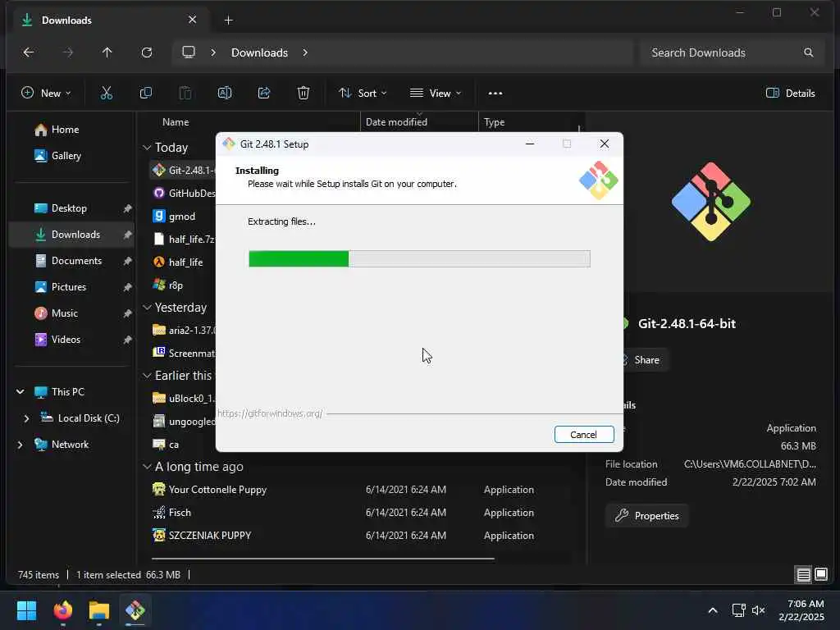The height and width of the screenshot is (630, 840).
Task: Sort by the Name column header
Action: tap(176, 122)
